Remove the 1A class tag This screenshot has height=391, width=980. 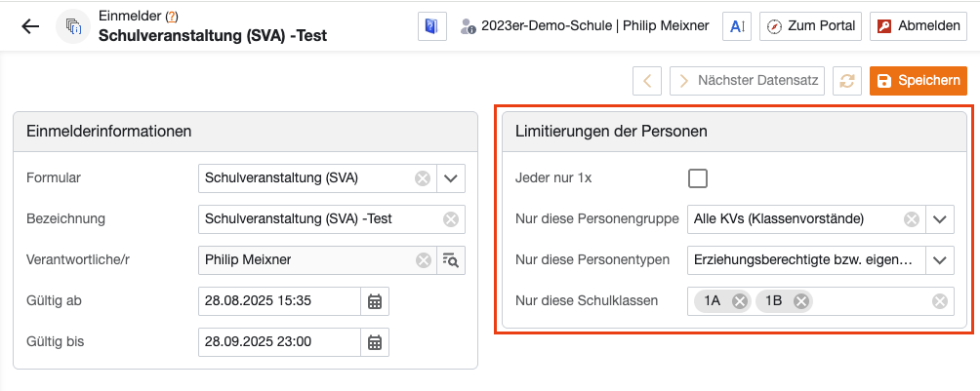point(739,301)
